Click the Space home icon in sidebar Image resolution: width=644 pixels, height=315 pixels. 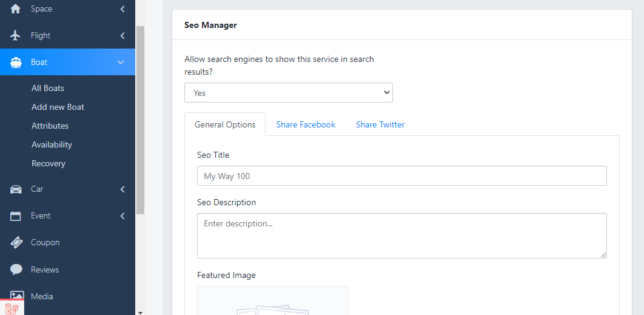(x=16, y=9)
